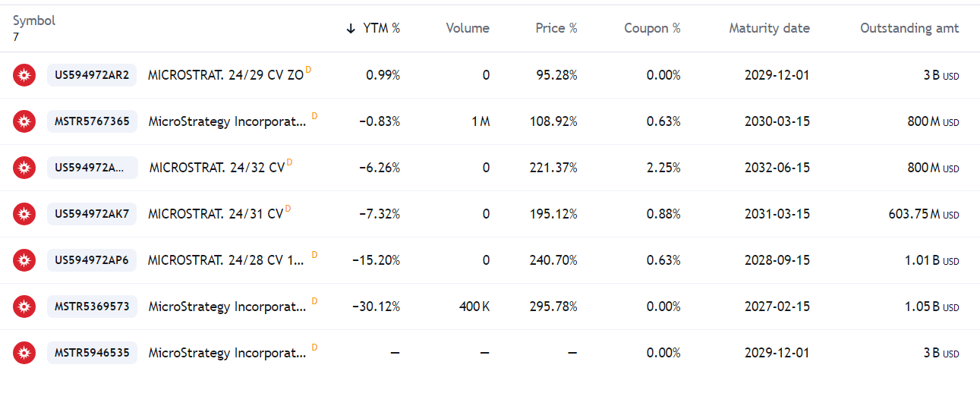Click the logo icon beside MSTR5946535

pos(24,353)
